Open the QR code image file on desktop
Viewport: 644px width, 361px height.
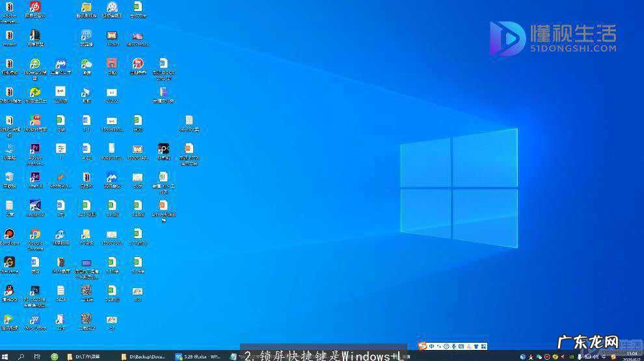(86, 291)
